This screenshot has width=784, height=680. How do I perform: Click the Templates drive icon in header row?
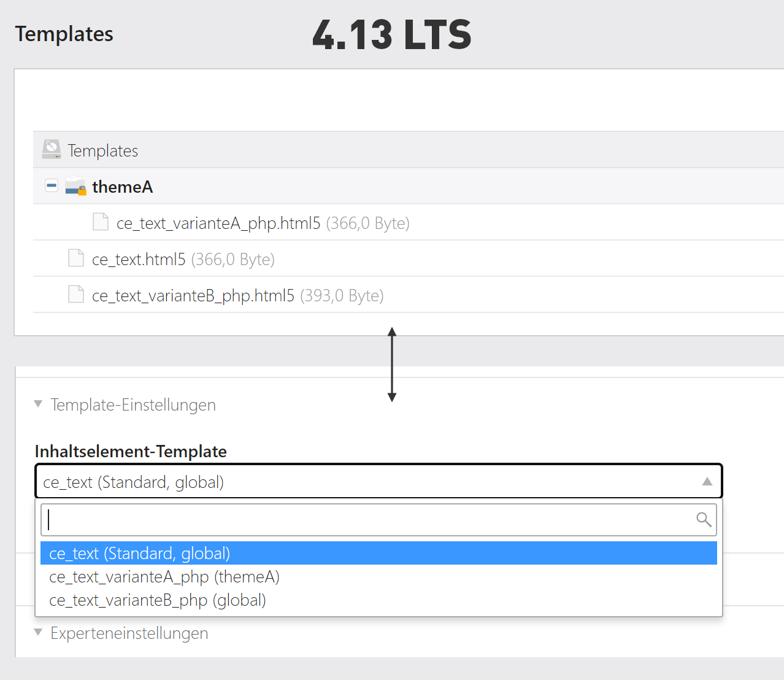pyautogui.click(x=52, y=149)
